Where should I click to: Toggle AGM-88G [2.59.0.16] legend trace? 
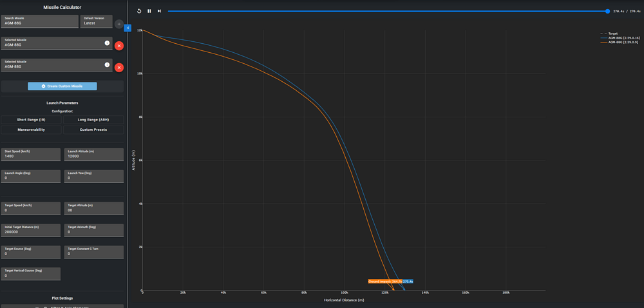pos(620,38)
